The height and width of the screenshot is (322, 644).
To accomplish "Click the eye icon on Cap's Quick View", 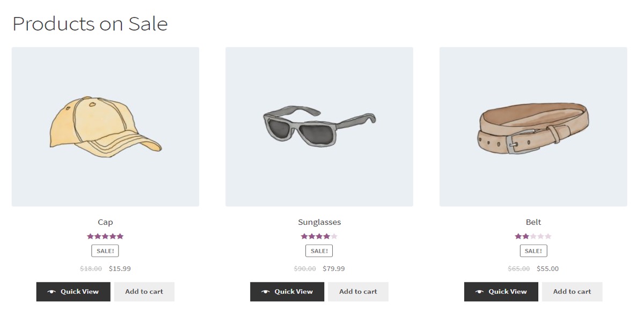I will coord(52,292).
